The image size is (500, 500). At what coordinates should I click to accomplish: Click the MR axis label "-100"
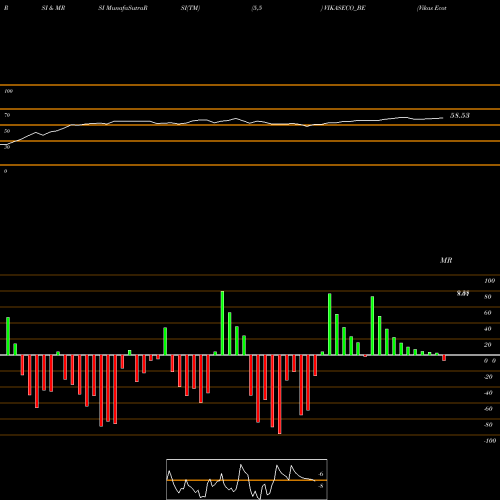(490, 441)
